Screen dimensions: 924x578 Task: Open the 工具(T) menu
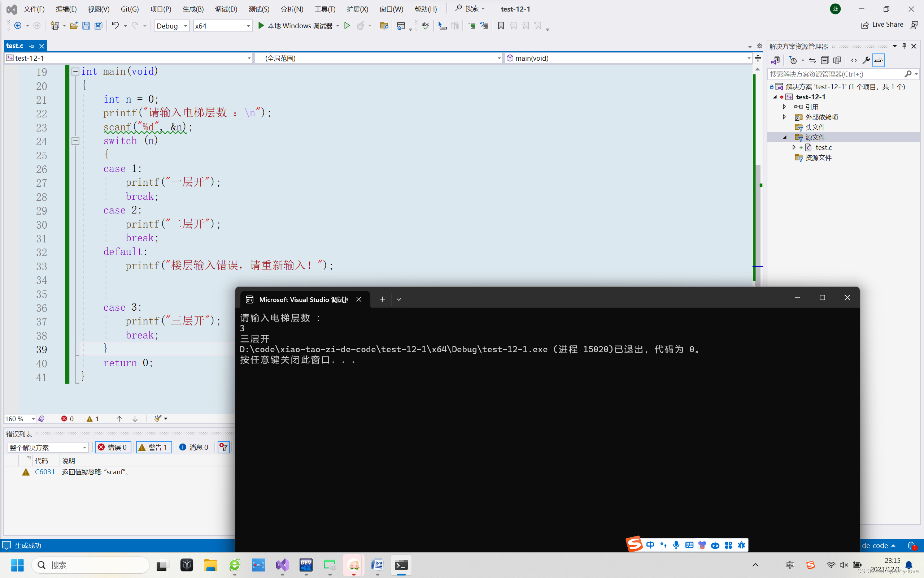tap(325, 9)
